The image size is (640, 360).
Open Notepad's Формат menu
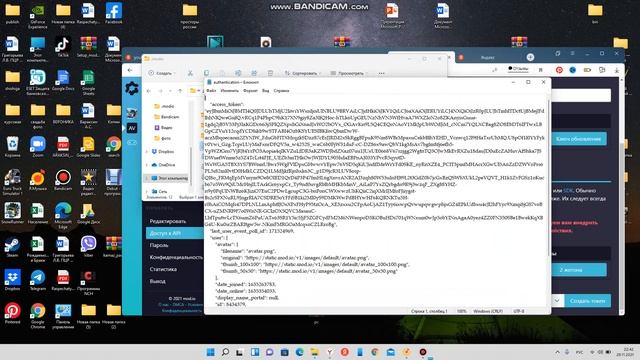(x=250, y=91)
